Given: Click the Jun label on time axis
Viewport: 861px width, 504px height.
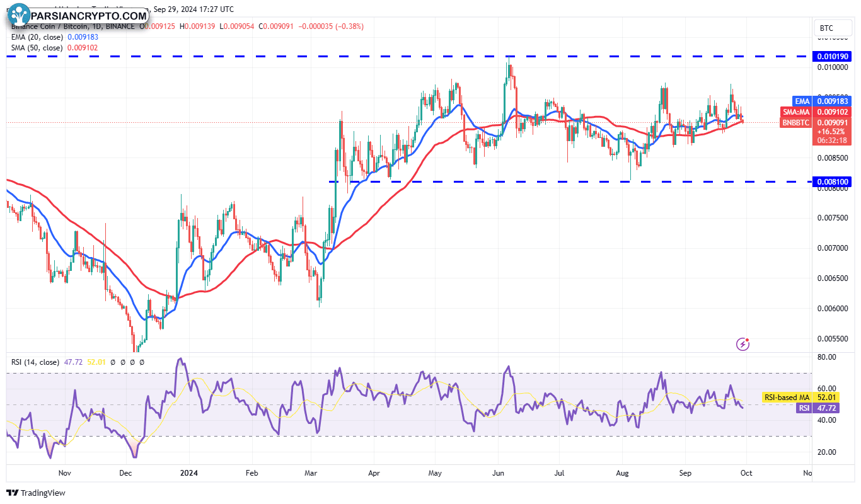Looking at the screenshot, I should pyautogui.click(x=498, y=472).
